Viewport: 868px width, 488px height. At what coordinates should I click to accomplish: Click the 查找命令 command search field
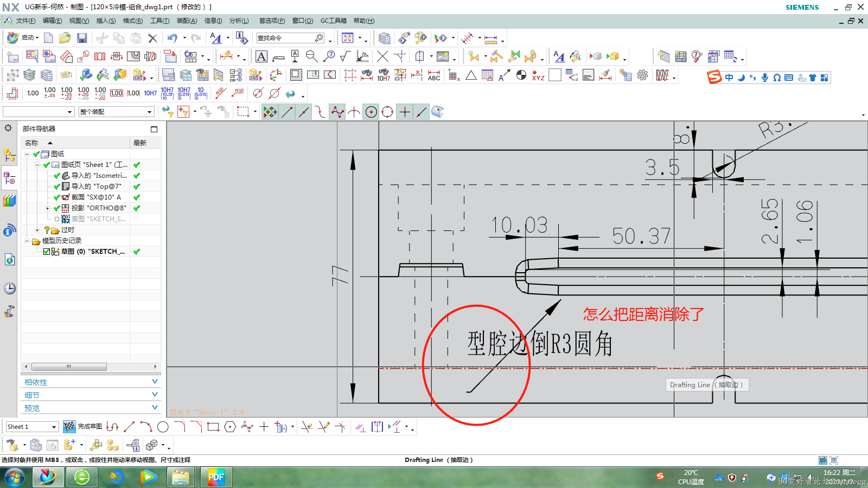(x=290, y=38)
